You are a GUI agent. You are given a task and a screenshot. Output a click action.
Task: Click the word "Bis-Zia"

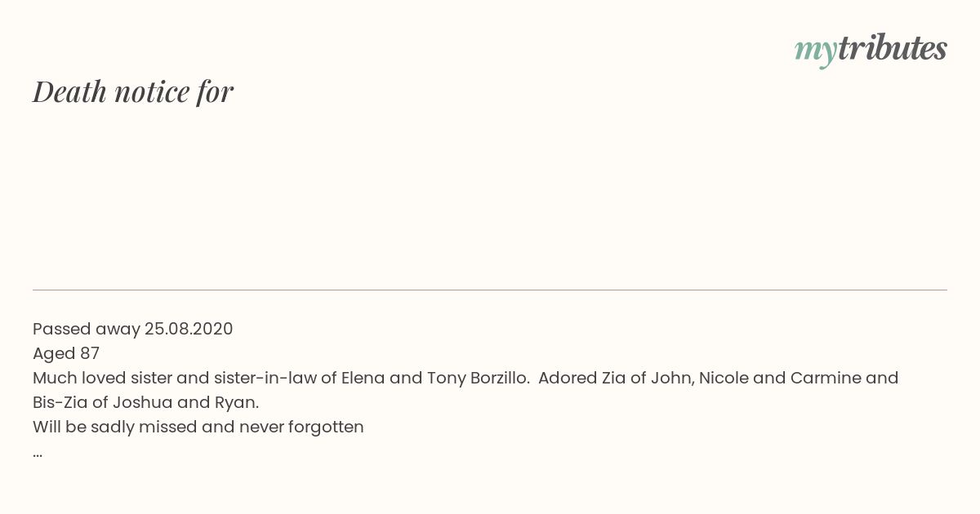(x=60, y=402)
